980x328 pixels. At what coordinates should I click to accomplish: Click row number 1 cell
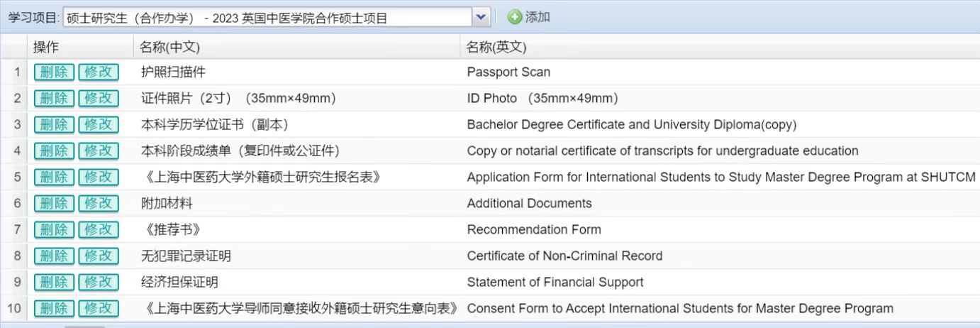[x=13, y=72]
